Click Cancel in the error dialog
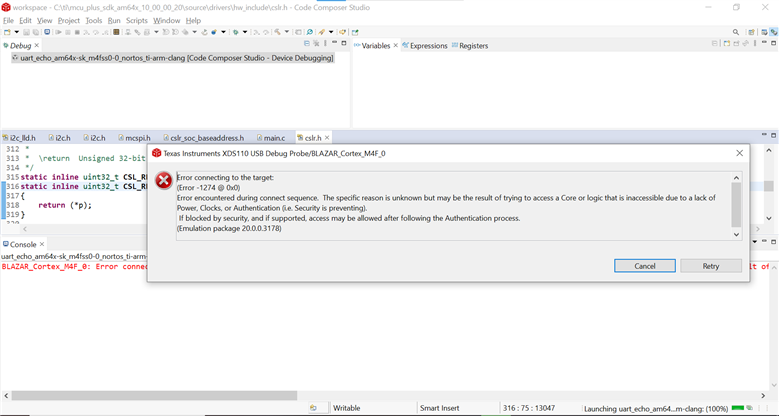Image resolution: width=779 pixels, height=416 pixels. [645, 266]
